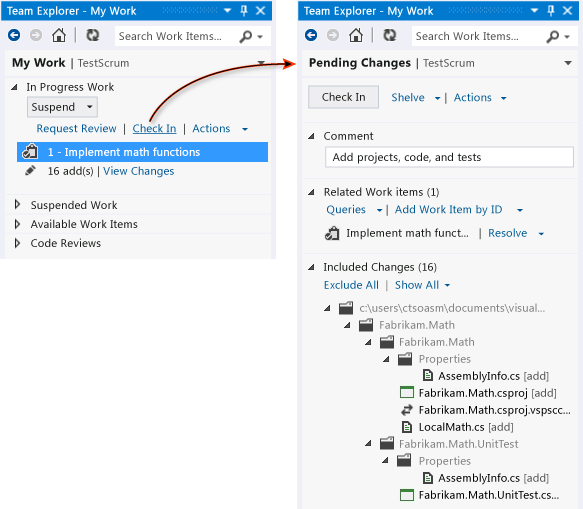
Task: Open Show All dropdown arrow
Action: click(x=447, y=286)
